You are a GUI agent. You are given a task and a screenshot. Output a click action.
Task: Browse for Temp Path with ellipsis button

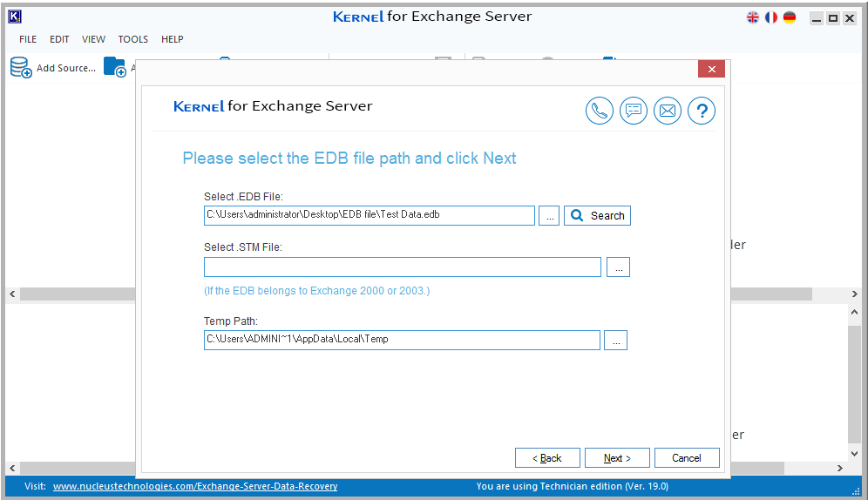pos(615,340)
